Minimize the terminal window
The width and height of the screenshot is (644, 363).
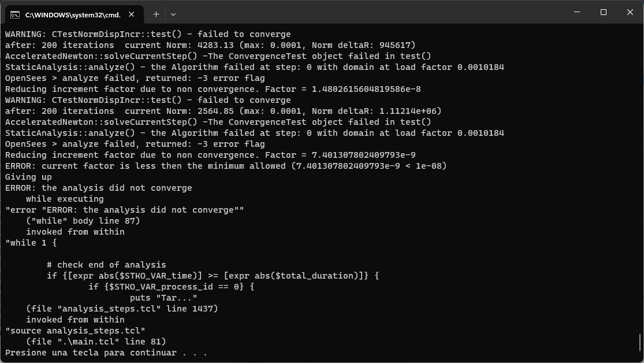[577, 12]
